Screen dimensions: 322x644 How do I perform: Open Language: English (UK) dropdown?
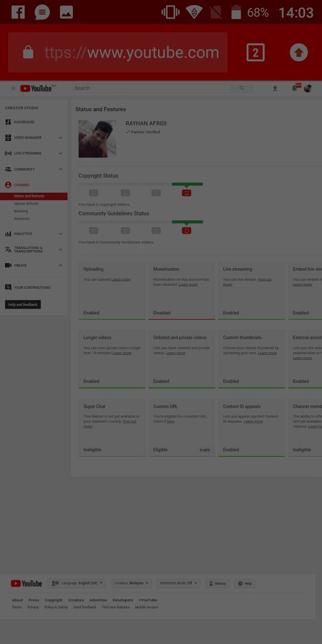click(77, 583)
